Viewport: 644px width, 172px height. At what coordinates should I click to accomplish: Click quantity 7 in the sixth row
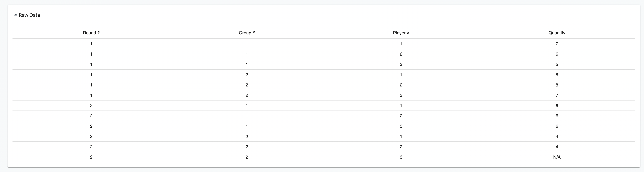pyautogui.click(x=557, y=95)
